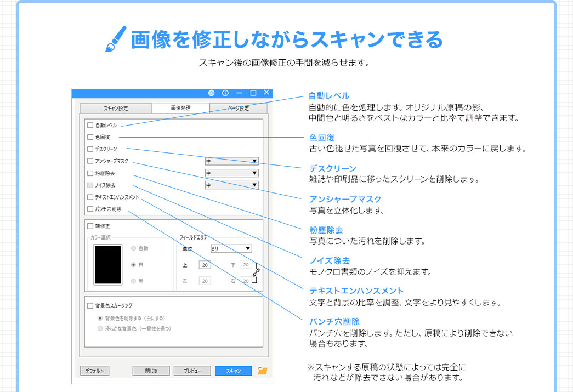The width and height of the screenshot is (573, 392).
Task: Click the 閉じる button
Action: (x=151, y=371)
